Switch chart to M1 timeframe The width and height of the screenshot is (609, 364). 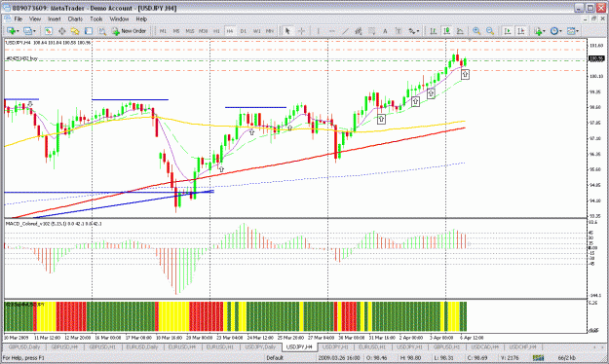(x=163, y=31)
